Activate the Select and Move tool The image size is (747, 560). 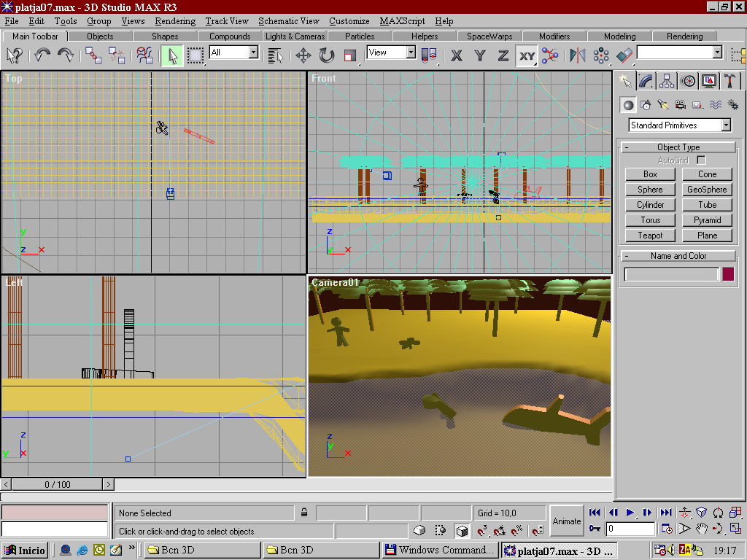click(303, 55)
